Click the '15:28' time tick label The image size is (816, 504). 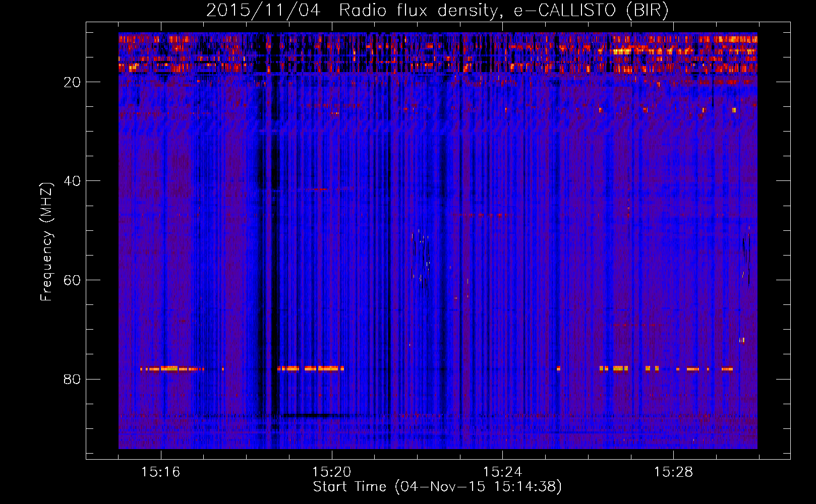tap(673, 472)
